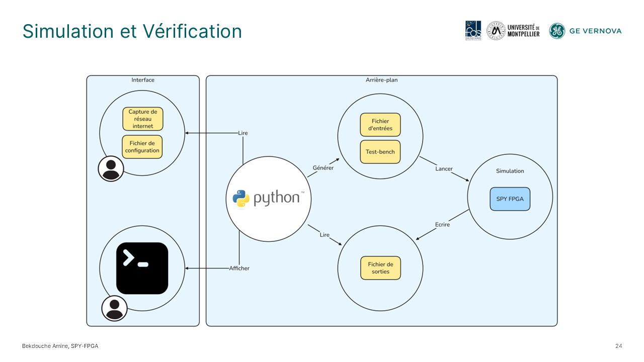
Task: Select the user avatar near configuration circle
Action: click(111, 168)
